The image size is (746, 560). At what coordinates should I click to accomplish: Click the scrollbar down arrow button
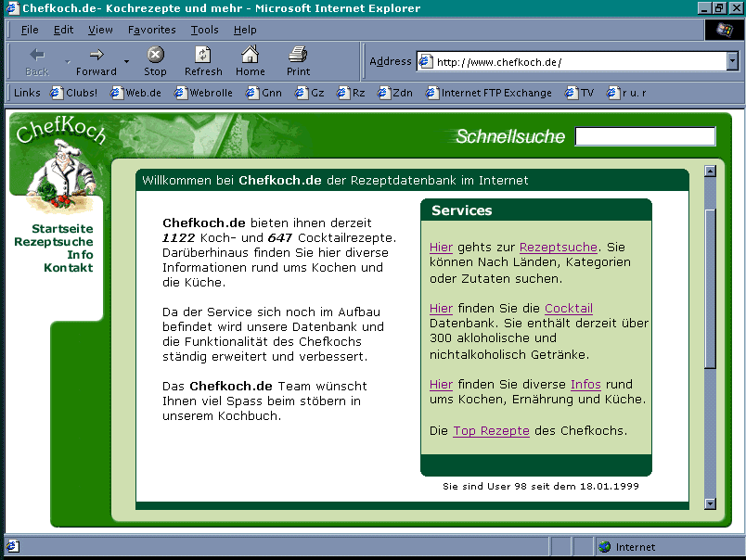(x=711, y=503)
